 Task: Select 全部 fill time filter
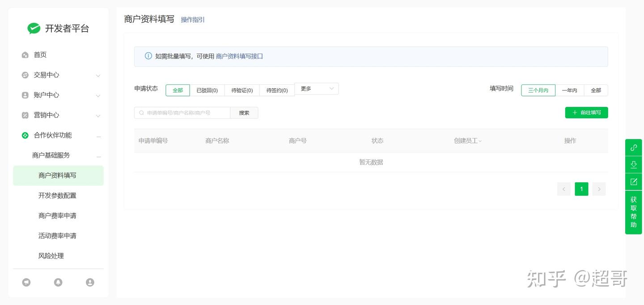[x=596, y=90]
